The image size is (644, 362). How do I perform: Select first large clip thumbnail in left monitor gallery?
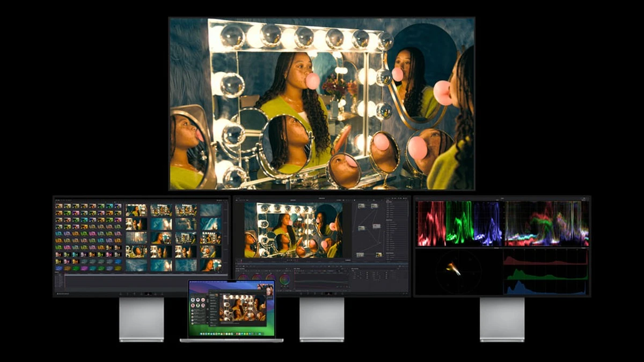click(136, 210)
